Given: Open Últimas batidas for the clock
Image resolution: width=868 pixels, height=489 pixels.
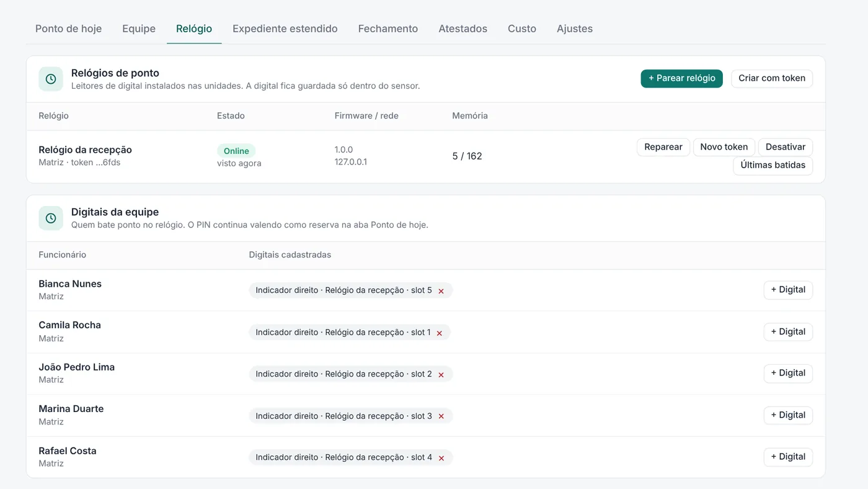Looking at the screenshot, I should pyautogui.click(x=773, y=165).
